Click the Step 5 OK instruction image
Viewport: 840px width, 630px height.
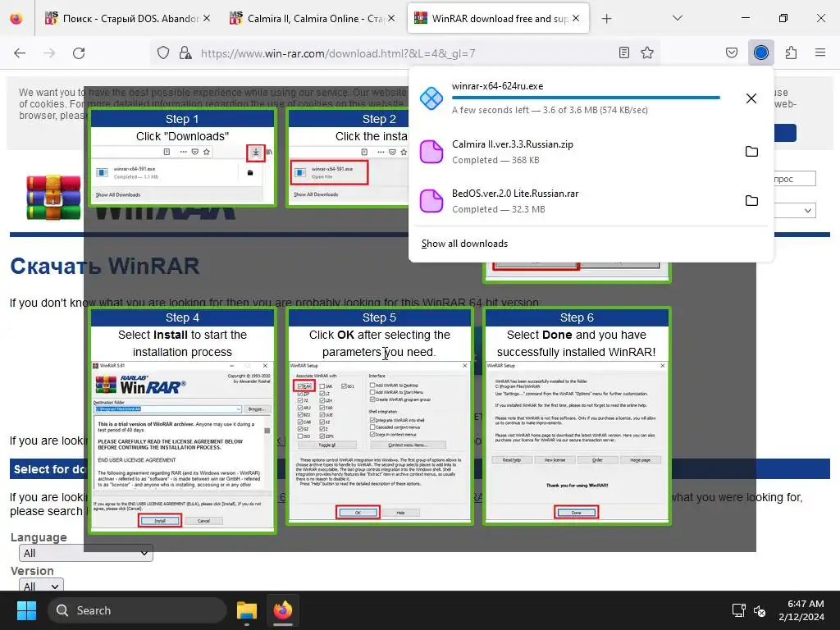(379, 416)
